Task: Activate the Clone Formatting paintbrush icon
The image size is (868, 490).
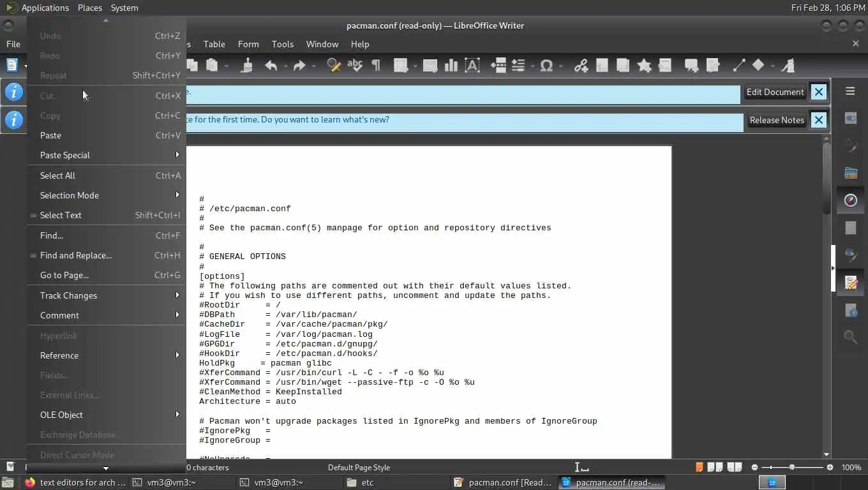Action: pyautogui.click(x=248, y=65)
